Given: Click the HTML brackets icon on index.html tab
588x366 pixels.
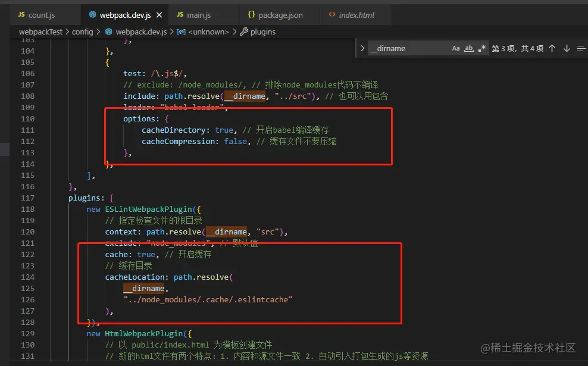Looking at the screenshot, I should coord(332,14).
